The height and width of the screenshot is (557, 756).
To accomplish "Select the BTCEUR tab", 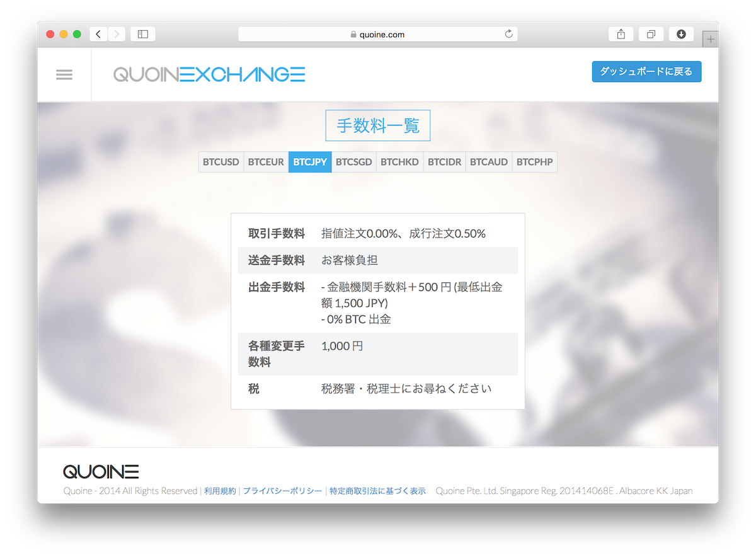I will click(x=266, y=162).
